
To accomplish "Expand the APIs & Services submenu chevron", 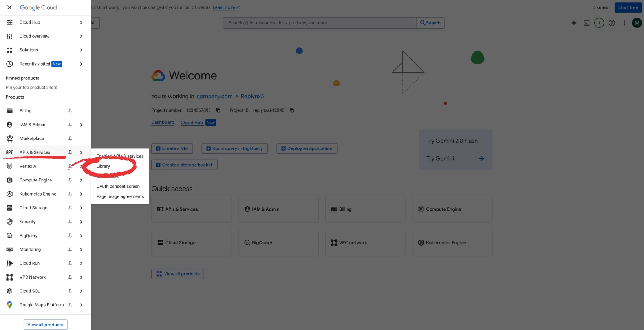I will pyautogui.click(x=81, y=152).
